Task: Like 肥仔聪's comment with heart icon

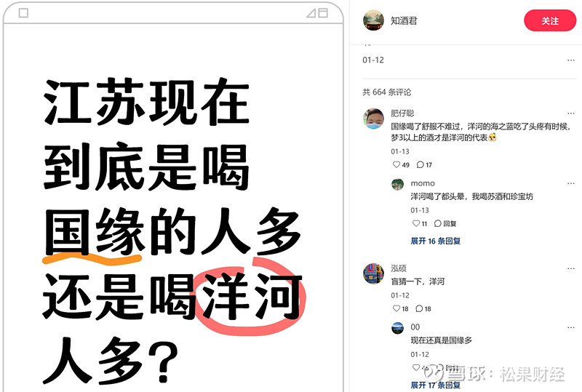Action: (x=396, y=164)
